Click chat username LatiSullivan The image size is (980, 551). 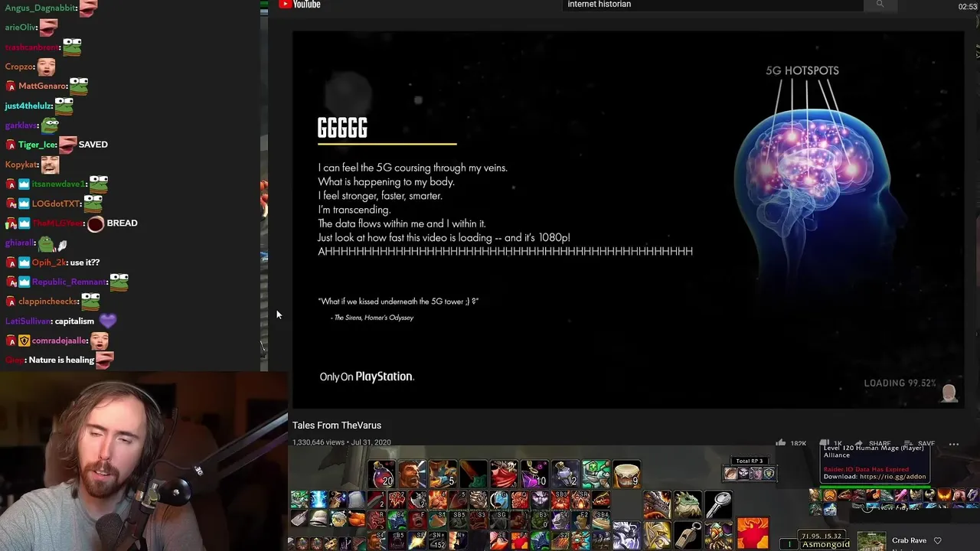click(27, 321)
